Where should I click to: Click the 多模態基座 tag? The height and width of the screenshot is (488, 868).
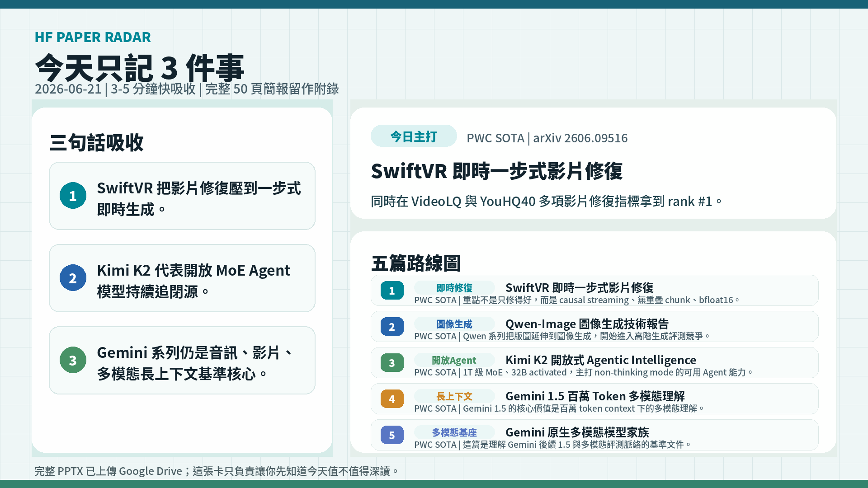[x=454, y=432]
